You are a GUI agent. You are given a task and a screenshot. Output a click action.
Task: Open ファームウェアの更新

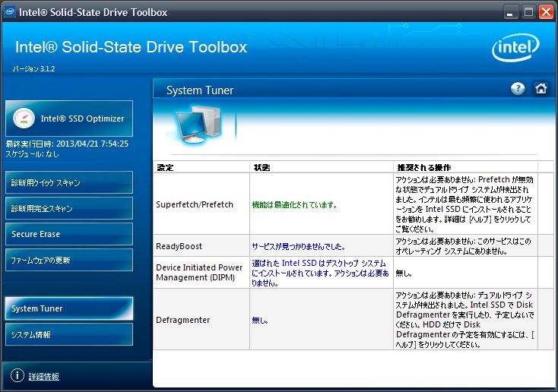coord(69,260)
